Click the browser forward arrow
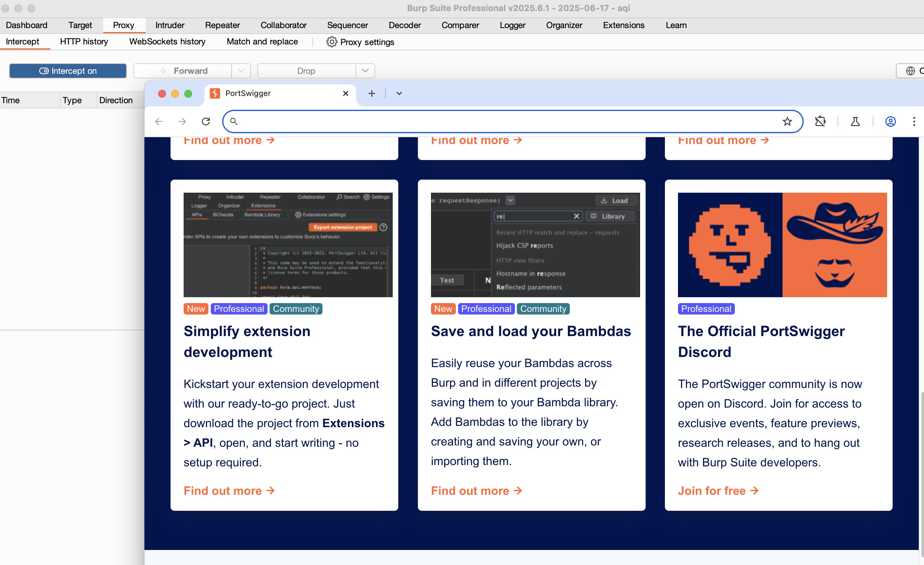Viewport: 924px width, 565px height. click(182, 121)
